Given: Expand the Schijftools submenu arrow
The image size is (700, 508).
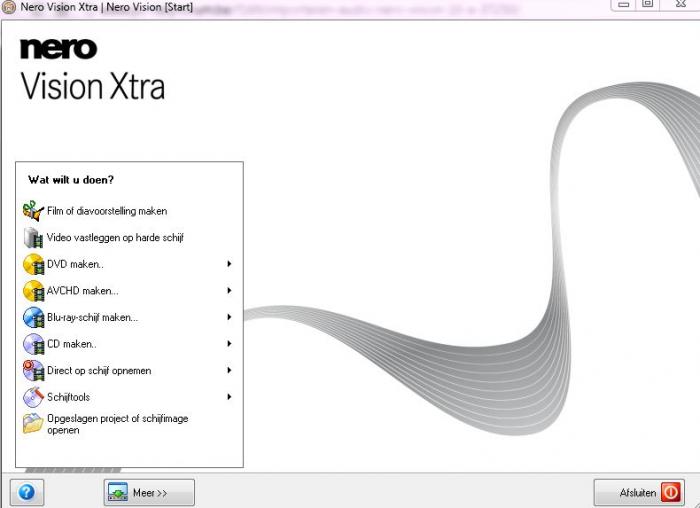Looking at the screenshot, I should click(x=229, y=397).
